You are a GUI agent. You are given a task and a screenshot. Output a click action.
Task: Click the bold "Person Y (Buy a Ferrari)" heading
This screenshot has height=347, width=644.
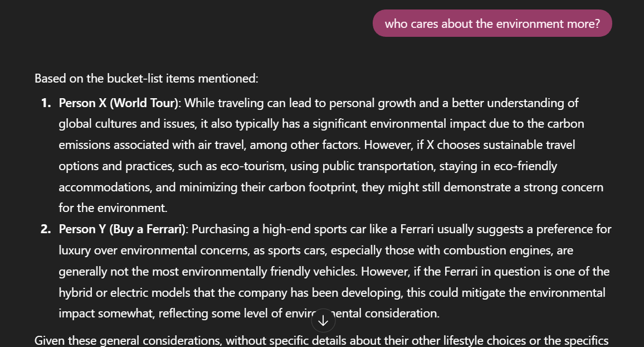(122, 229)
